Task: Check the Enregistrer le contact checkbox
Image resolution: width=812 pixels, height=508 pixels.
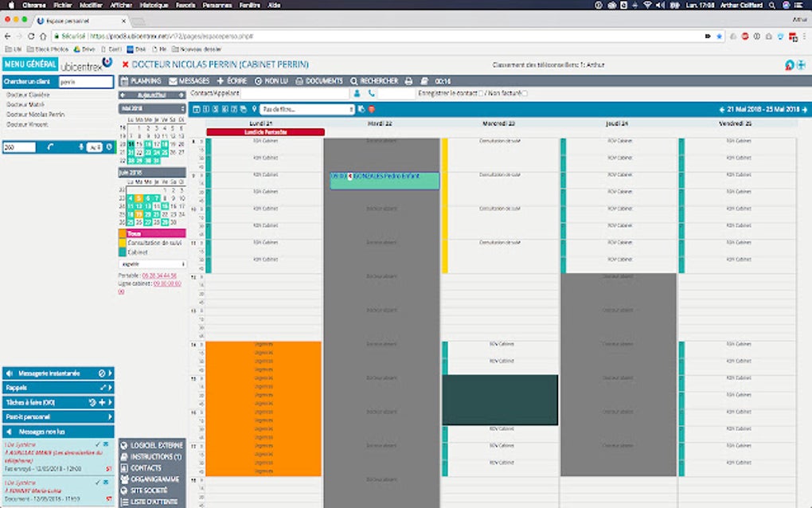Action: 481,94
